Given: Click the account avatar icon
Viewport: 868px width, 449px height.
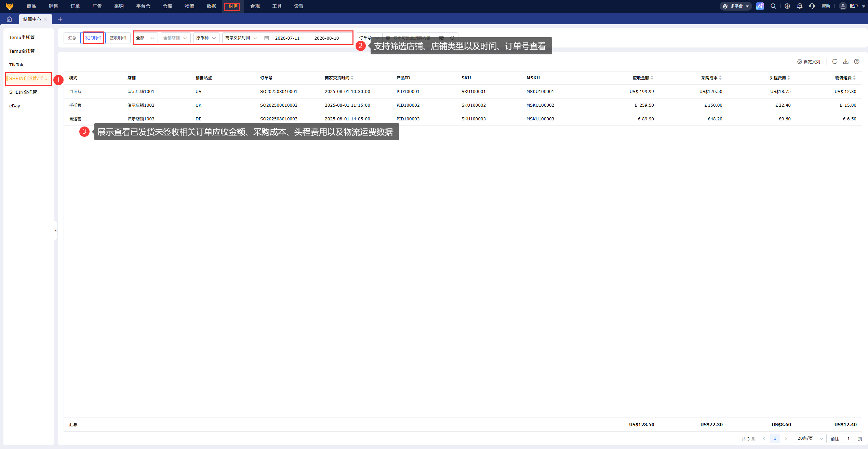Looking at the screenshot, I should tap(843, 6).
